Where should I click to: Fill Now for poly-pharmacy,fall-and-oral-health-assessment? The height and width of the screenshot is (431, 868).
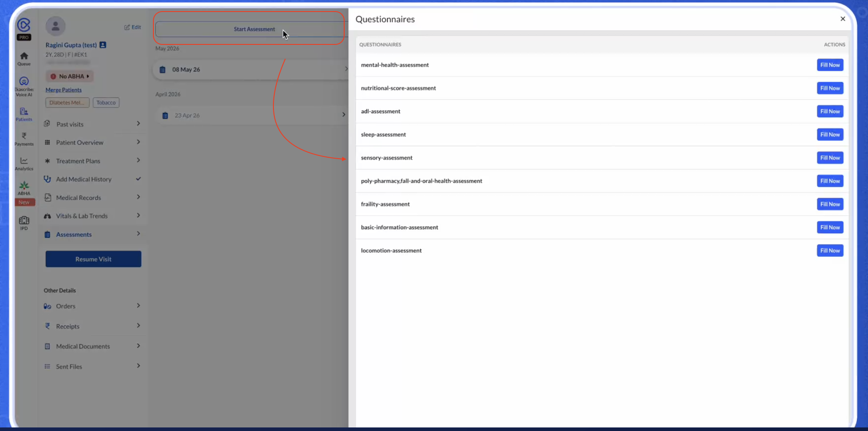tap(830, 181)
